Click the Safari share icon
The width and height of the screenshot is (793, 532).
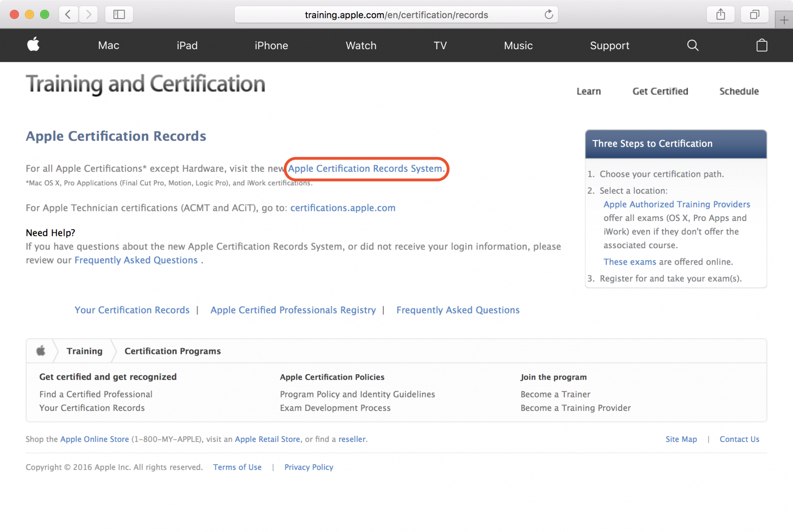click(720, 15)
